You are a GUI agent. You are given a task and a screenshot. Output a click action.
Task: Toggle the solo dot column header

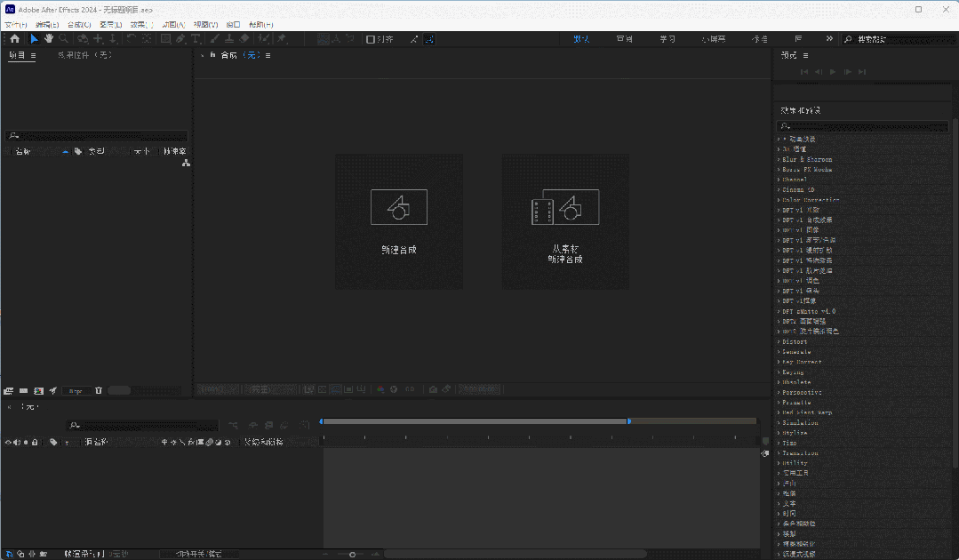pyautogui.click(x=26, y=442)
